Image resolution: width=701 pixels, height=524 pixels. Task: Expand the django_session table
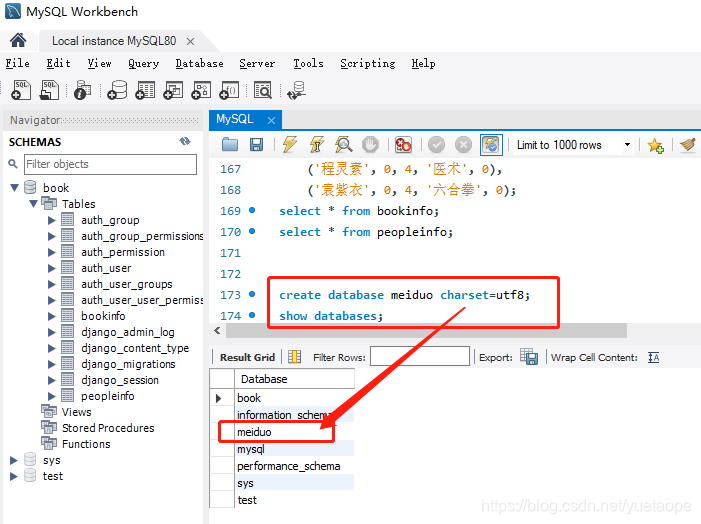(x=52, y=380)
